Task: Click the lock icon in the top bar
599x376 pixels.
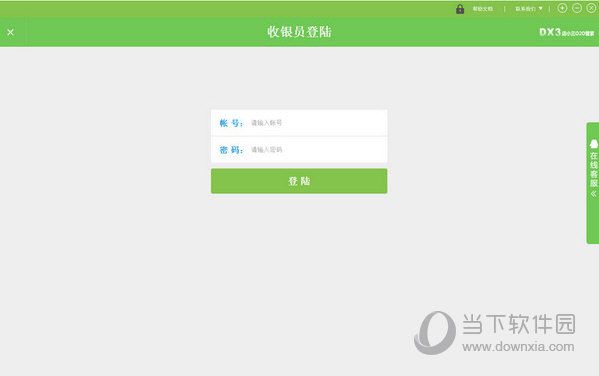Action: 460,9
